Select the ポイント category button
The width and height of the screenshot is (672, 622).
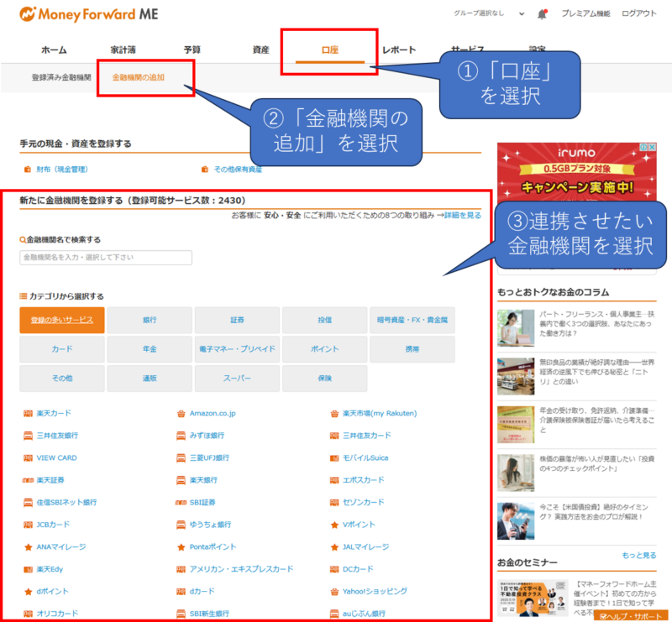pyautogui.click(x=324, y=349)
